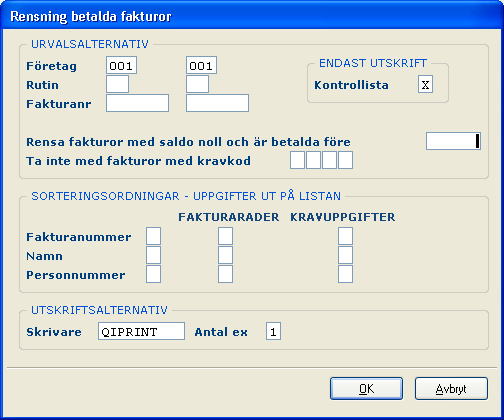Image resolution: width=504 pixels, height=420 pixels.
Task: Toggle Kravuppgifter box for Personnummer row
Action: pyautogui.click(x=345, y=274)
